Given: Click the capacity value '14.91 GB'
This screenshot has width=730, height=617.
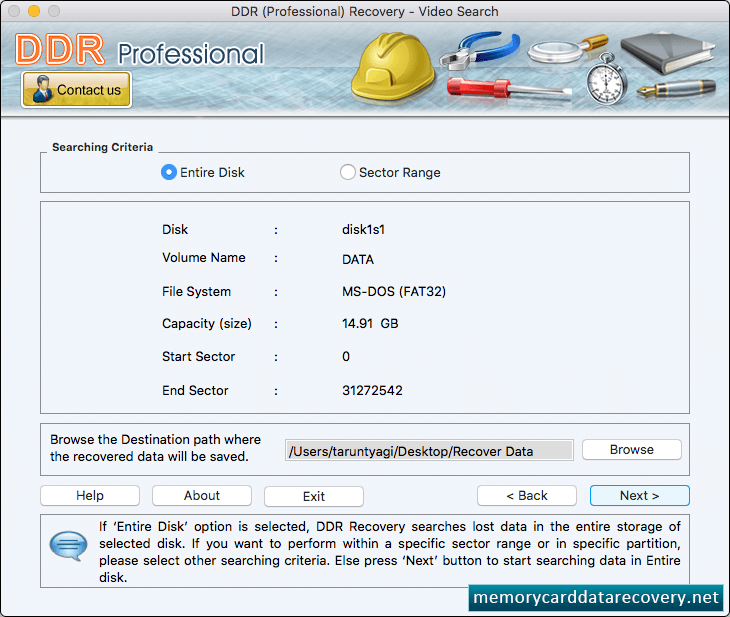Looking at the screenshot, I should (x=370, y=324).
